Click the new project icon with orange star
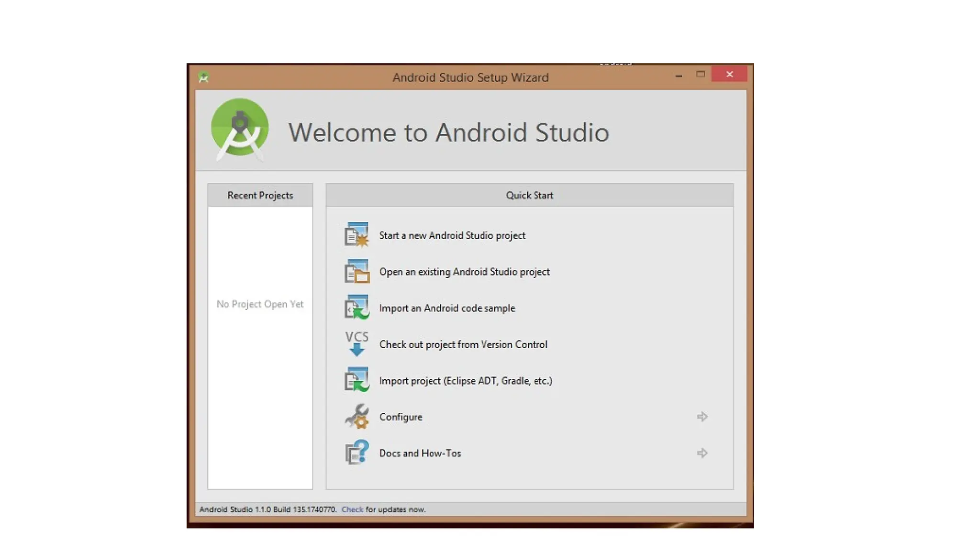 point(357,235)
